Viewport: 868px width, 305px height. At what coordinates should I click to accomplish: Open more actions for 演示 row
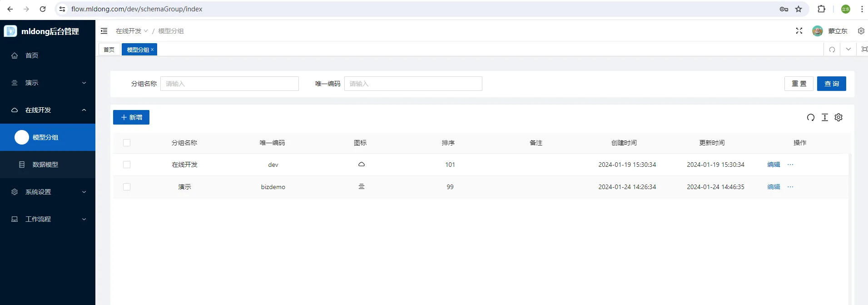(x=790, y=187)
